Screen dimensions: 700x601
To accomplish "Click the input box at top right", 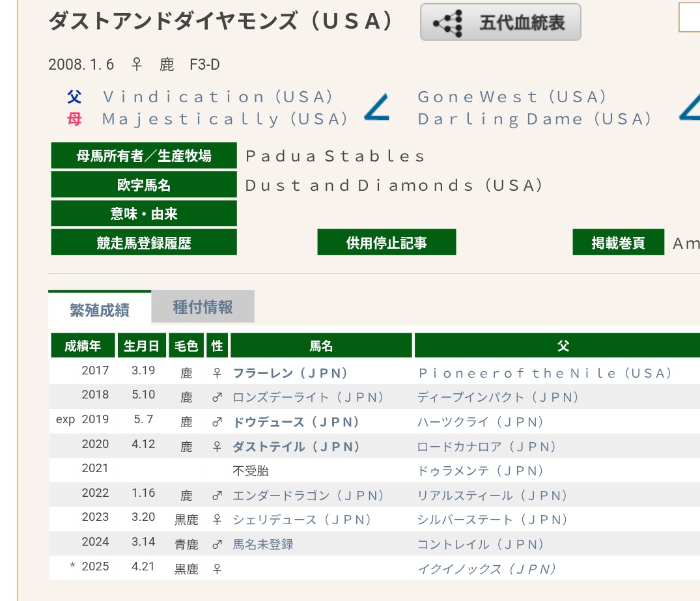I will 690,18.
